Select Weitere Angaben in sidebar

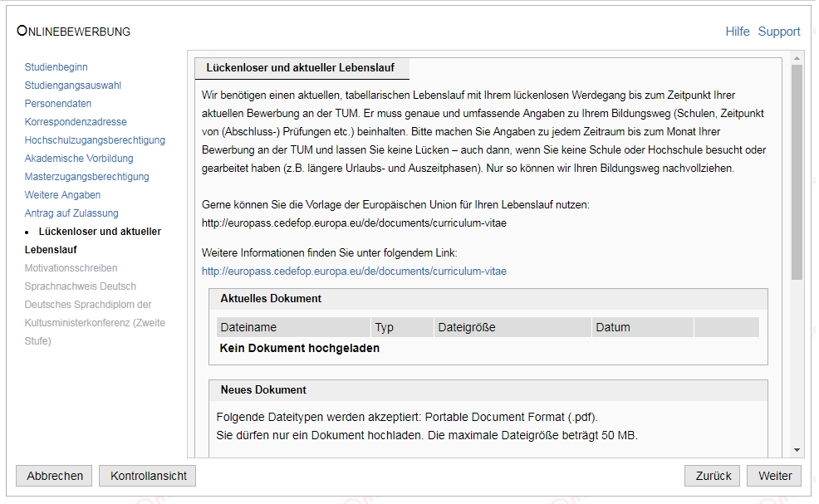click(62, 195)
